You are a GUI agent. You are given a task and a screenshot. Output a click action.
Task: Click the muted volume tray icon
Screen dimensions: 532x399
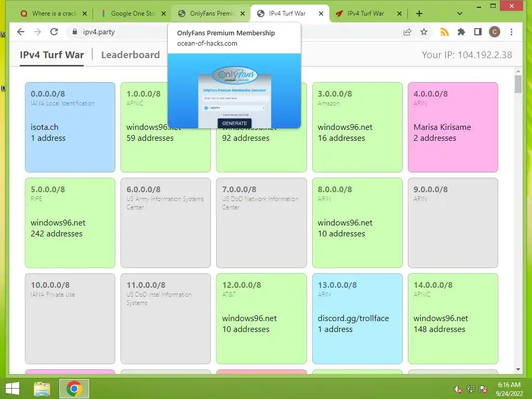[458, 389]
